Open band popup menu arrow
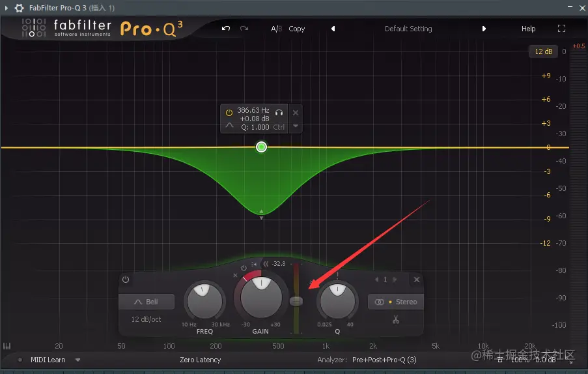 (296, 126)
